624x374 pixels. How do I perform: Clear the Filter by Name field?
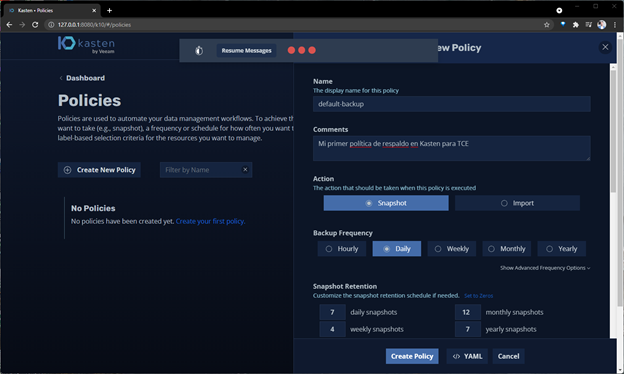(x=245, y=169)
